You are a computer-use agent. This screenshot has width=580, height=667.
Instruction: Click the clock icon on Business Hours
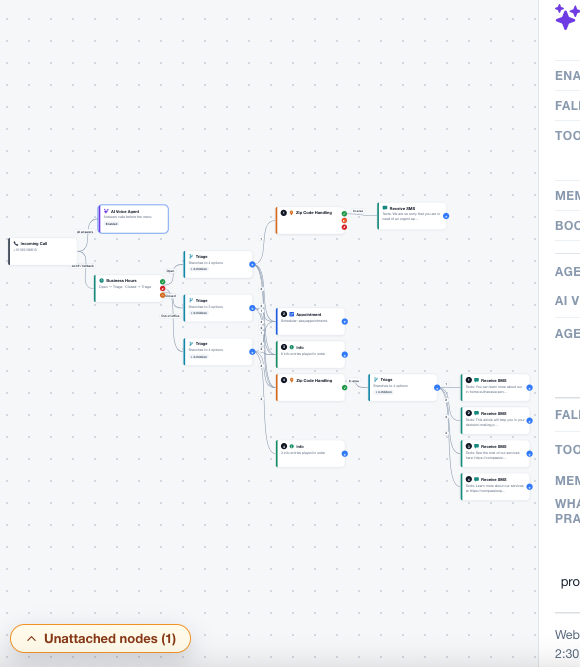pyautogui.click(x=102, y=281)
